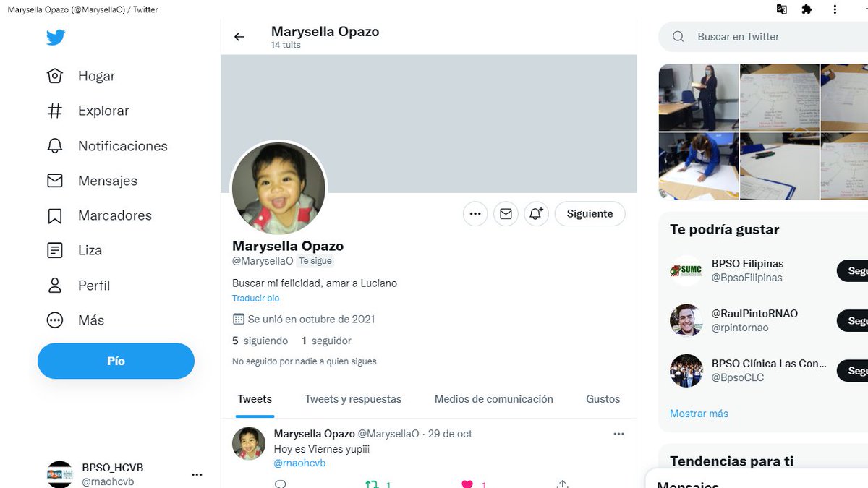Open Notificaciones in the sidebar
Screen dimensions: 868x488
click(107, 146)
